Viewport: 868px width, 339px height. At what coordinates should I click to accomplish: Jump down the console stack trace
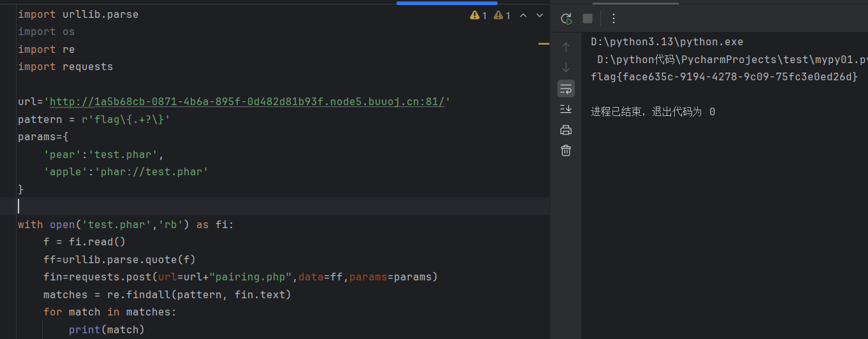[566, 68]
